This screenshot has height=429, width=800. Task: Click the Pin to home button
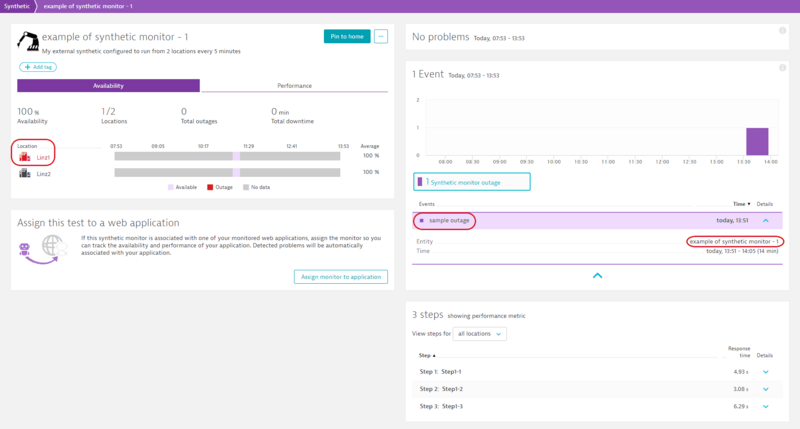346,37
